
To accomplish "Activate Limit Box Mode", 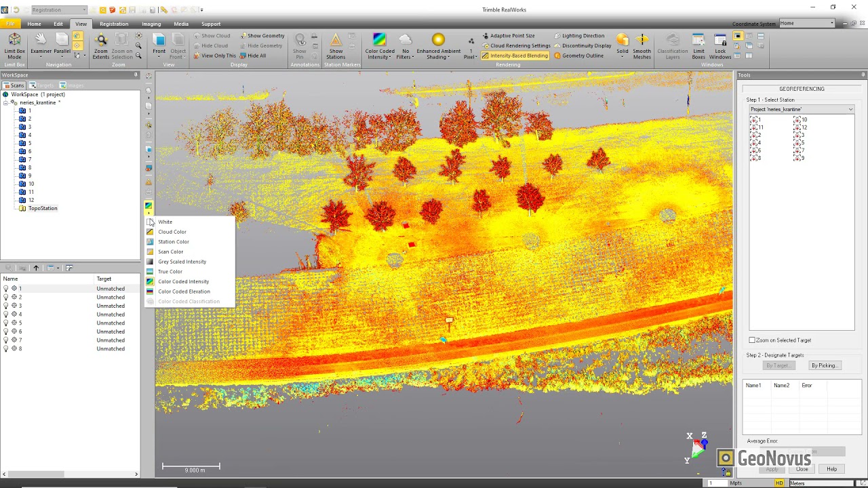I will click(x=14, y=46).
